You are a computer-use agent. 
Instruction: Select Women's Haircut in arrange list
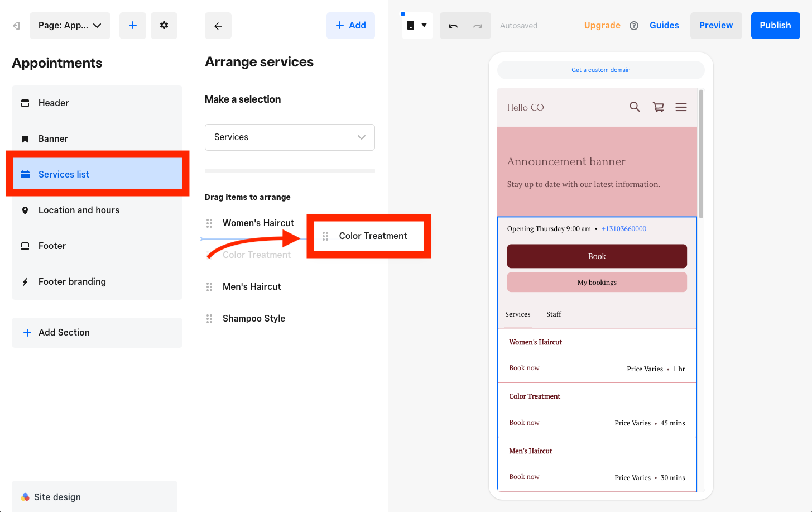click(258, 223)
